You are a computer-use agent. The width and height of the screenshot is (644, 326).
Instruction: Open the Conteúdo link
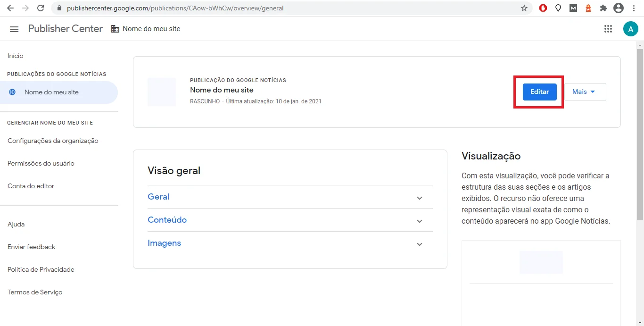point(167,220)
